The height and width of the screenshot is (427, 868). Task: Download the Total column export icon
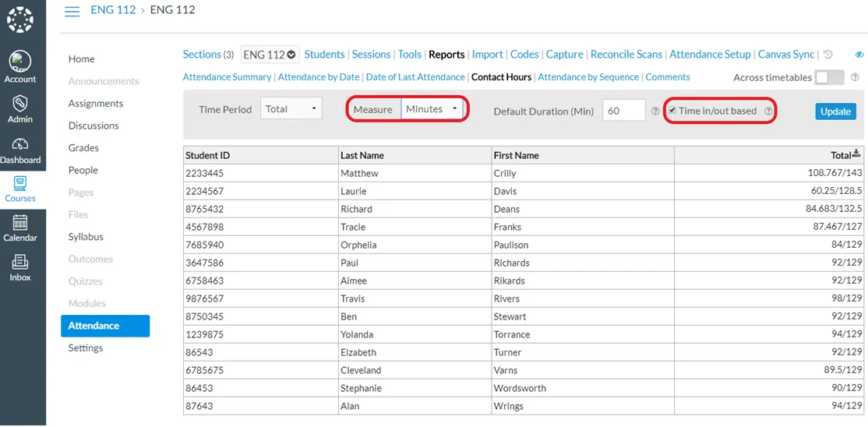tap(857, 154)
